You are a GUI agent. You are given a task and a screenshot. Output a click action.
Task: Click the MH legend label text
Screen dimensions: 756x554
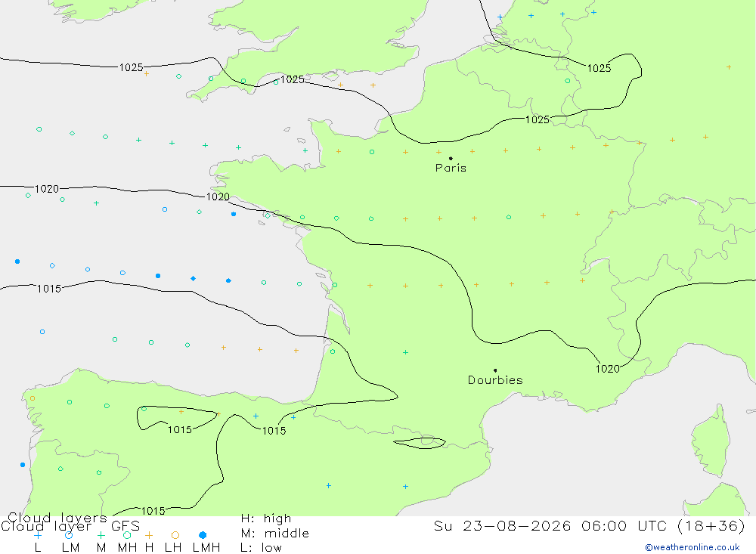[x=127, y=548]
